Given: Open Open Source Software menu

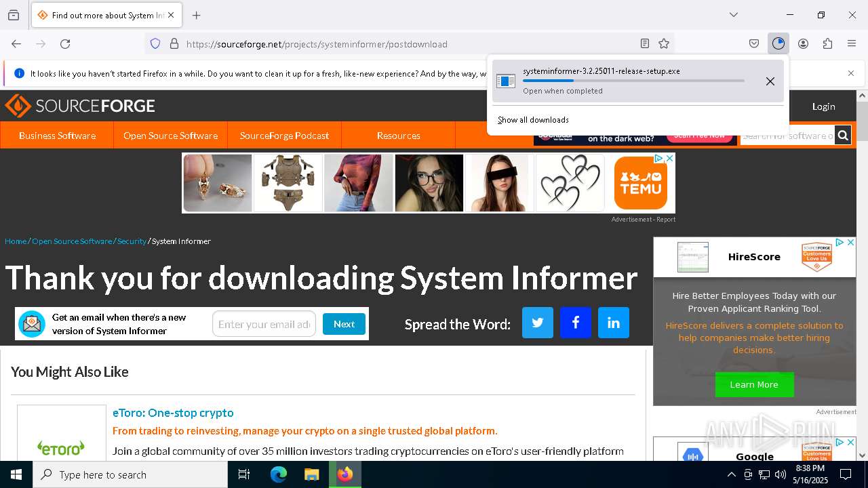Looking at the screenshot, I should coord(171,136).
